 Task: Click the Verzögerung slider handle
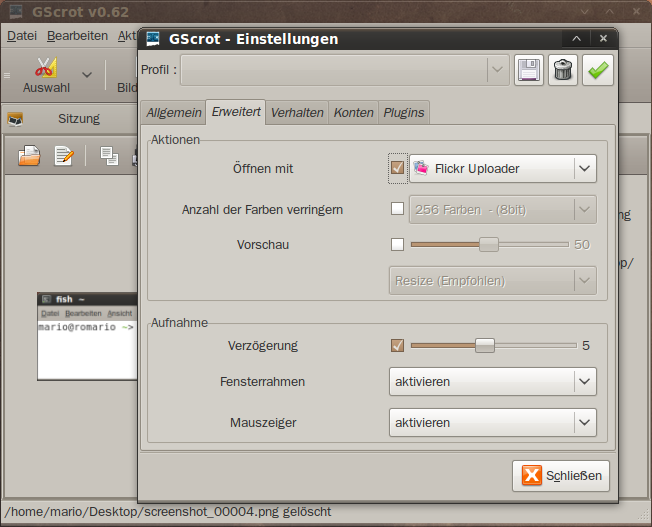[485, 345]
